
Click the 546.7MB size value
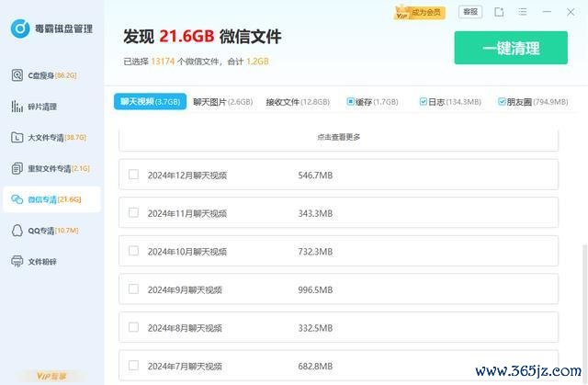(x=315, y=176)
